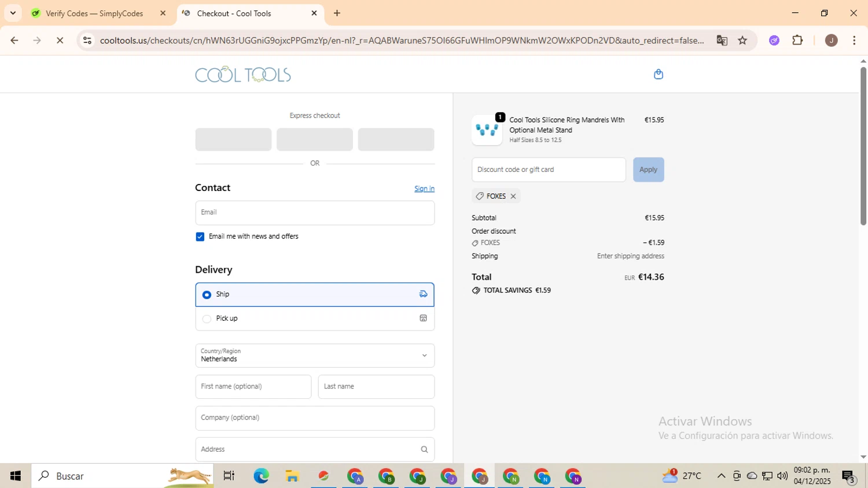Open the volume control in tray
868x488 pixels.
[782, 476]
